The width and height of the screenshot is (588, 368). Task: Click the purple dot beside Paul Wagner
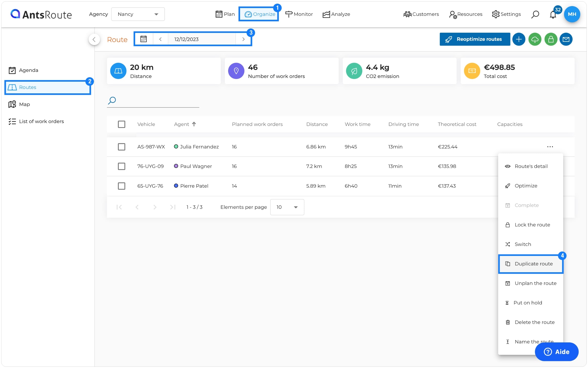[176, 166]
